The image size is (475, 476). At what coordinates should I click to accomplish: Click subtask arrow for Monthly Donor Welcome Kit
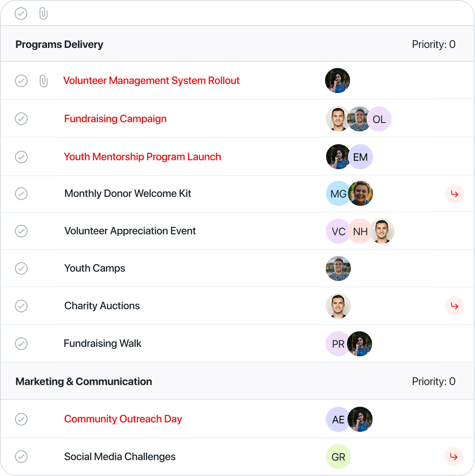click(454, 194)
